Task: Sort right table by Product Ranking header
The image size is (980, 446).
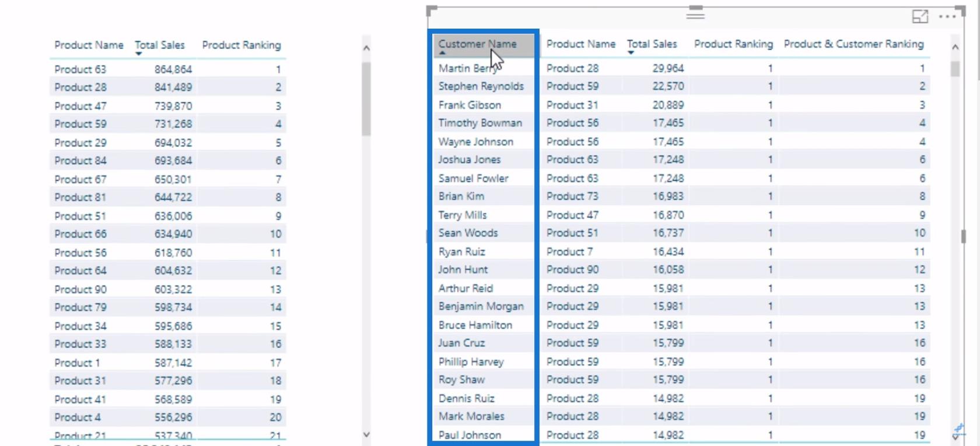Action: pos(733,44)
